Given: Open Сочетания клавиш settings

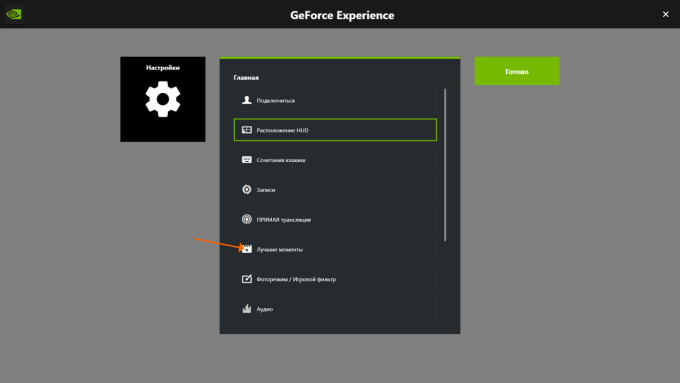Looking at the screenshot, I should tap(335, 160).
